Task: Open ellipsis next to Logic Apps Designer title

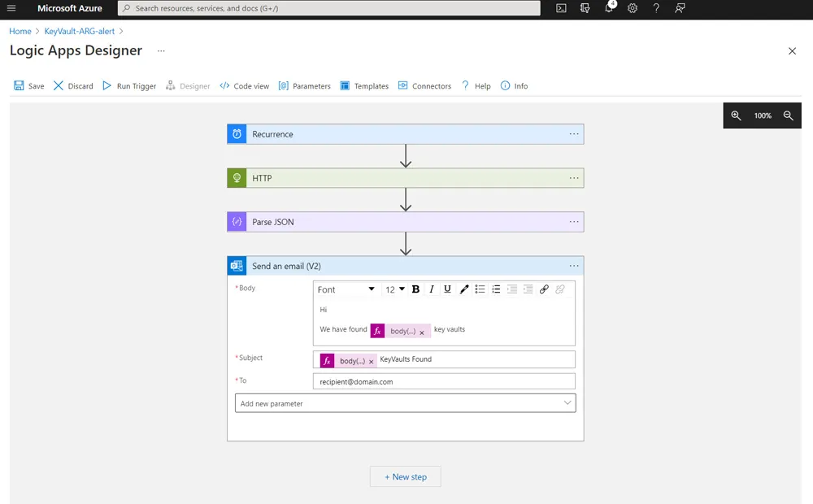Action: click(x=161, y=51)
